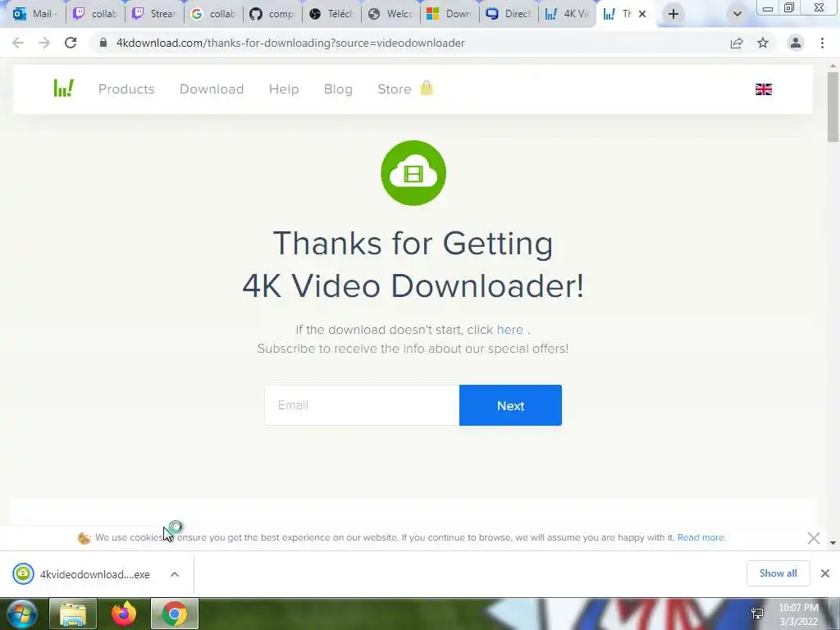Open the Chrome profile avatar
The image size is (840, 630).
point(796,43)
